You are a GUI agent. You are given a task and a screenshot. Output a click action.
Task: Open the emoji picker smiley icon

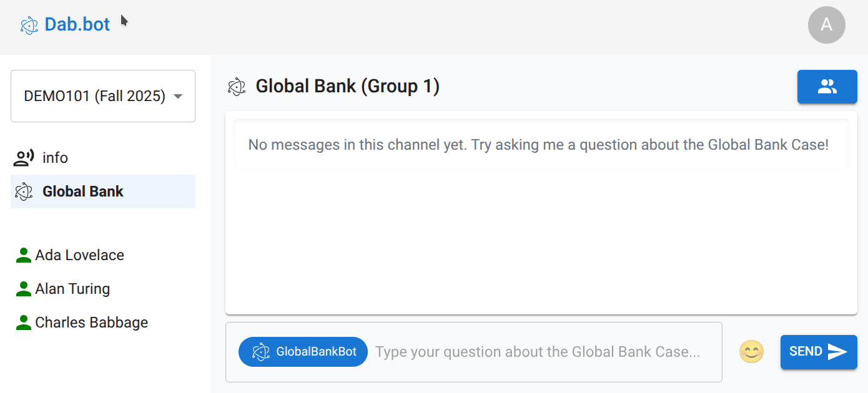751,352
